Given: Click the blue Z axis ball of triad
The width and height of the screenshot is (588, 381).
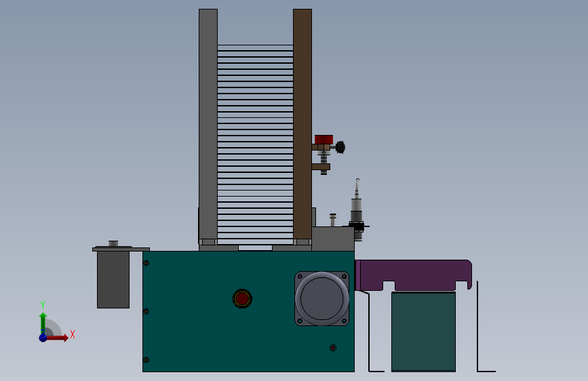Looking at the screenshot, I should click(x=43, y=338).
